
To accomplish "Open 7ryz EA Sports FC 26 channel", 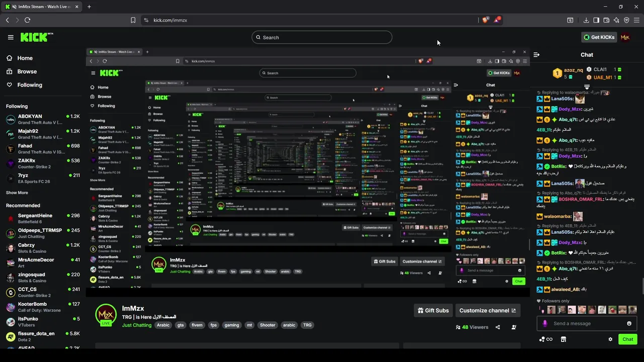I will click(43, 178).
